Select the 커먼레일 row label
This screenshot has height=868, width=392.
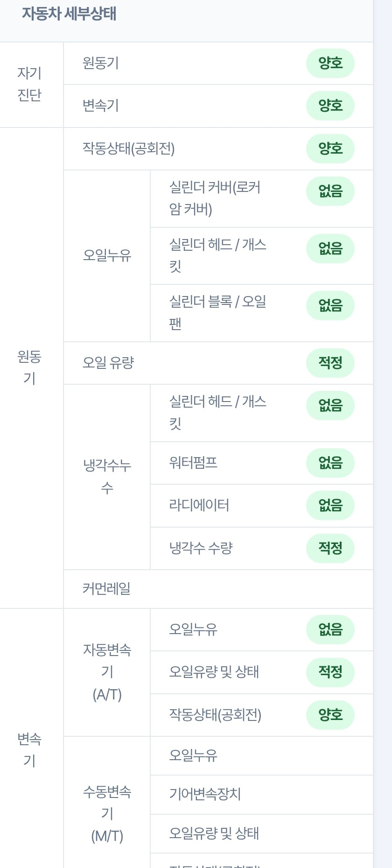tap(106, 589)
